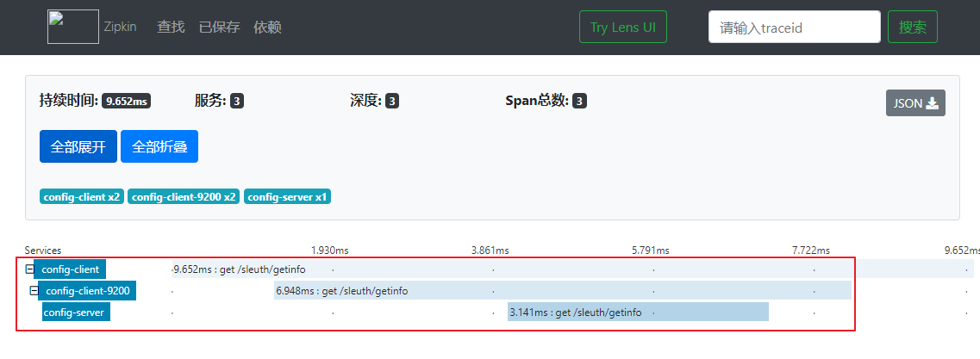Click the 3.861ms timeline label
Image resolution: width=980 pixels, height=359 pixels.
click(x=490, y=251)
